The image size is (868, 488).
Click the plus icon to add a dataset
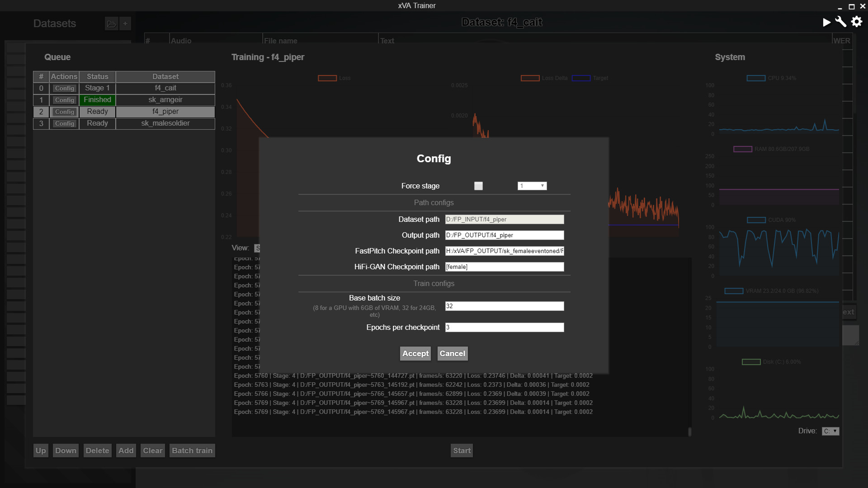125,23
